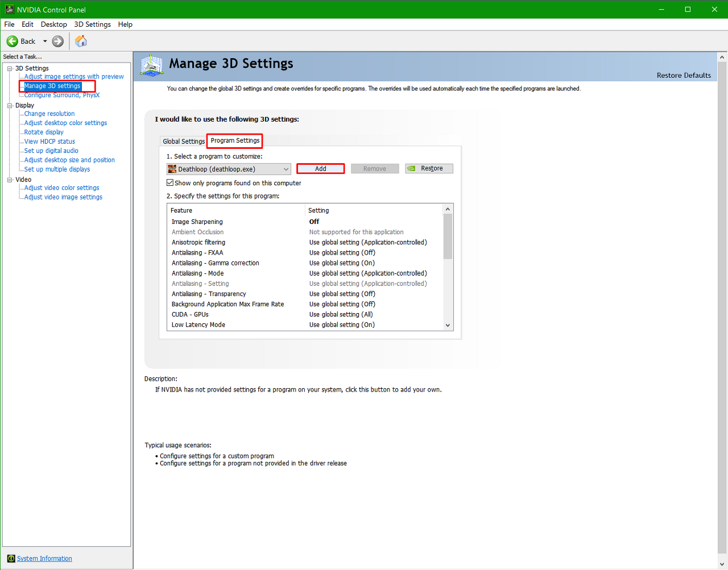Image resolution: width=728 pixels, height=570 pixels.
Task: Click the System Information icon
Action: tap(11, 559)
